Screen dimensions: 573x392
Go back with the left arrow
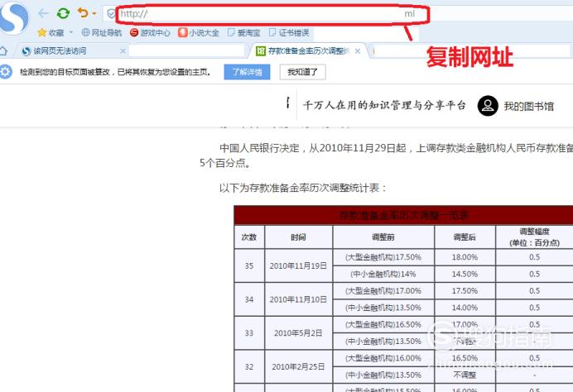(x=44, y=13)
